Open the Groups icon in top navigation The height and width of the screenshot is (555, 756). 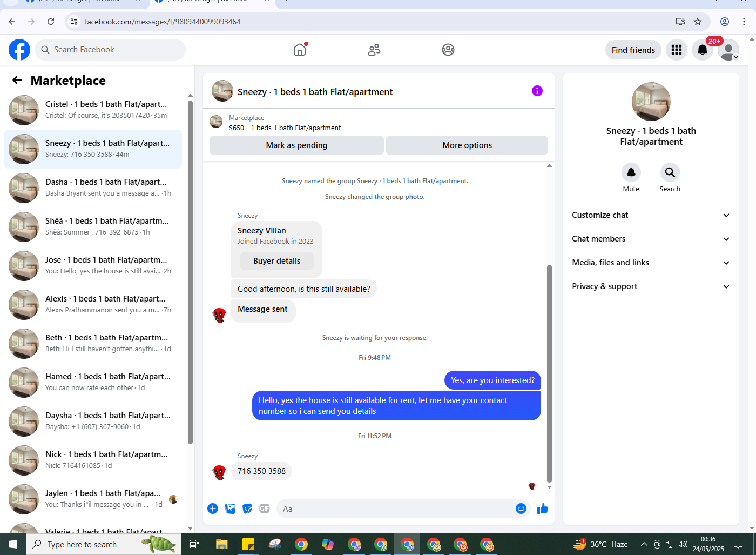(x=448, y=50)
